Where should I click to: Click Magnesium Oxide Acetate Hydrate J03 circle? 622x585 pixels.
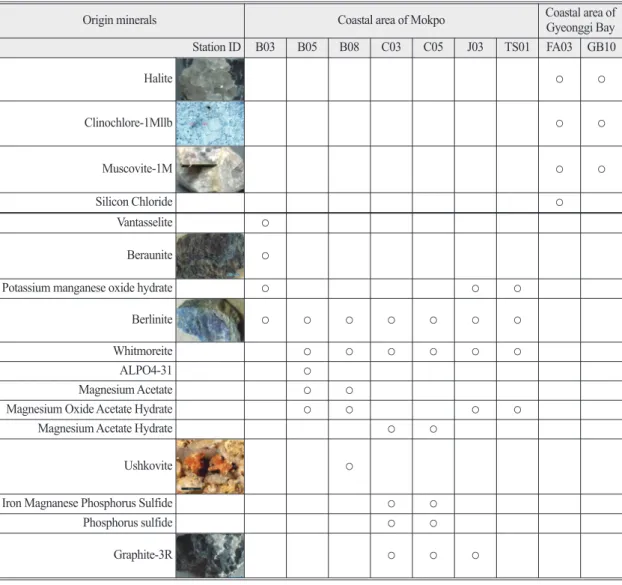click(x=475, y=410)
